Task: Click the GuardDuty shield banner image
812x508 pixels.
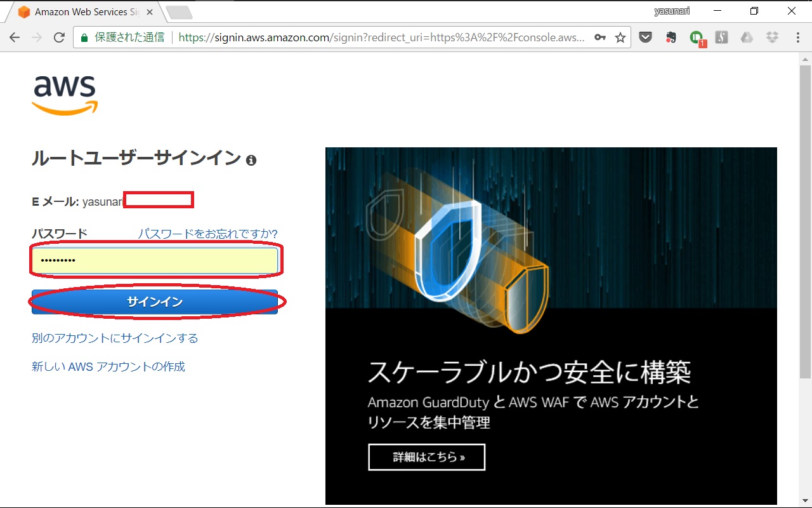Action: click(551, 326)
